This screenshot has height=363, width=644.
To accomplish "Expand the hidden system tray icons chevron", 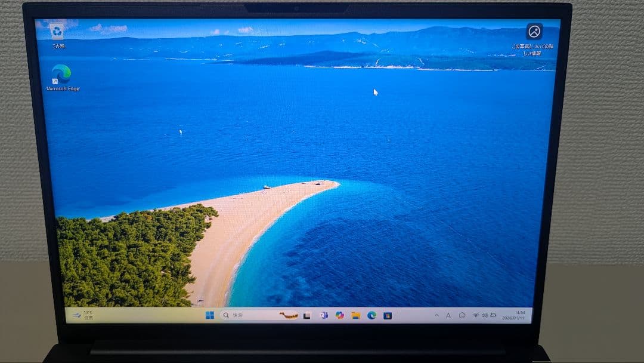I will [x=436, y=315].
